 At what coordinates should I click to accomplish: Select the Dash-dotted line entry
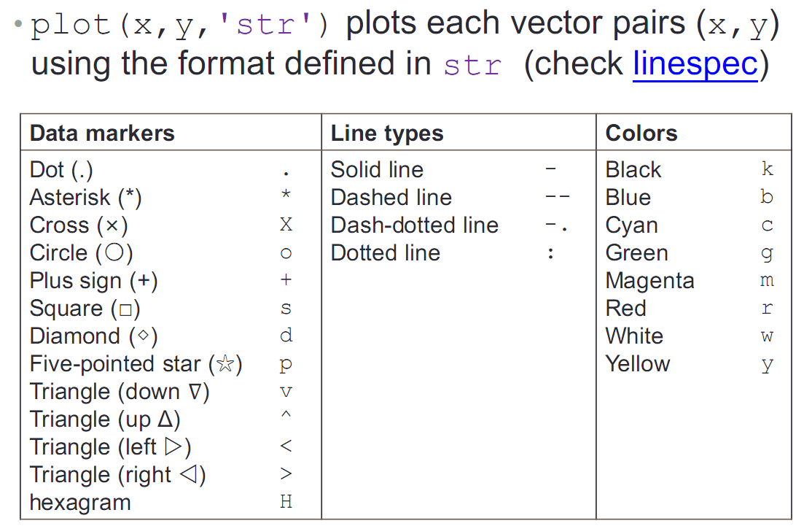(x=415, y=225)
